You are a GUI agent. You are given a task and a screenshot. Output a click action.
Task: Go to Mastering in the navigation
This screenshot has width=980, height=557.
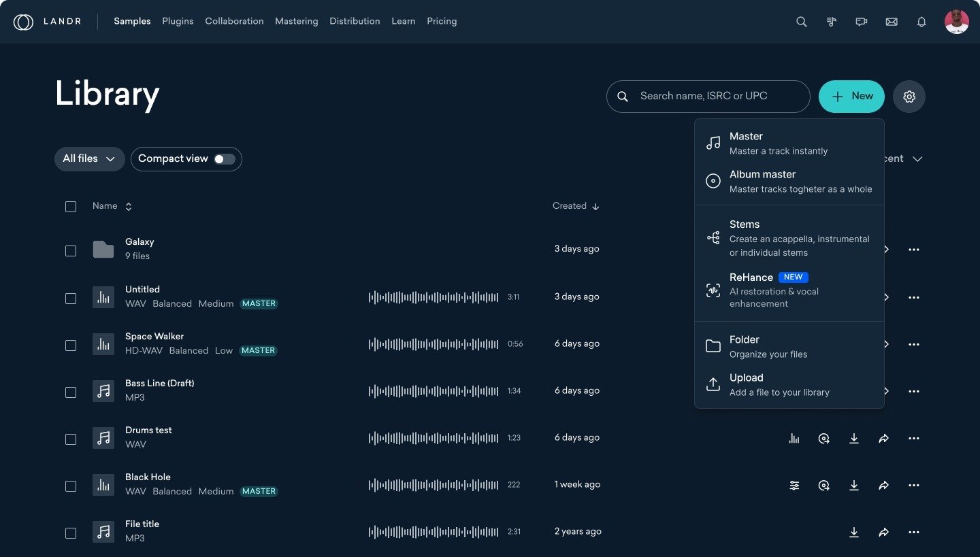[x=296, y=21]
